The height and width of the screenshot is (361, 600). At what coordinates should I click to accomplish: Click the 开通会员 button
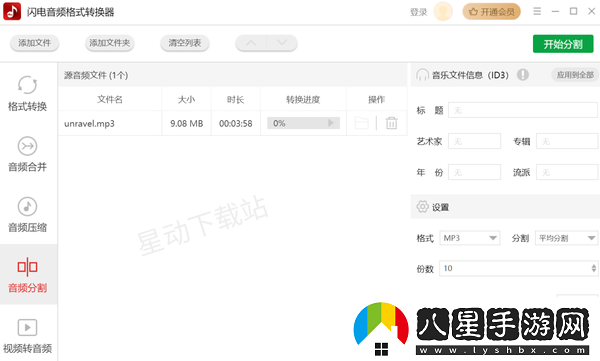click(x=492, y=12)
